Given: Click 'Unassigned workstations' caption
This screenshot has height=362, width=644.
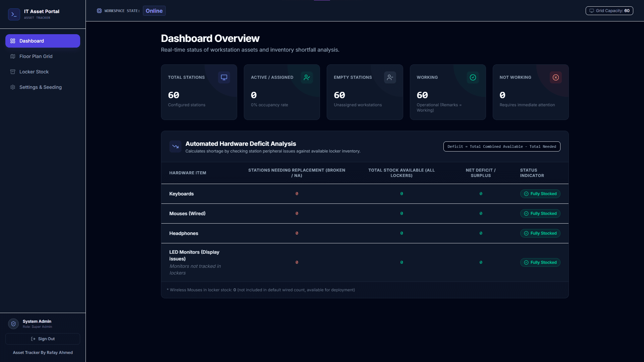Looking at the screenshot, I should 358,105.
